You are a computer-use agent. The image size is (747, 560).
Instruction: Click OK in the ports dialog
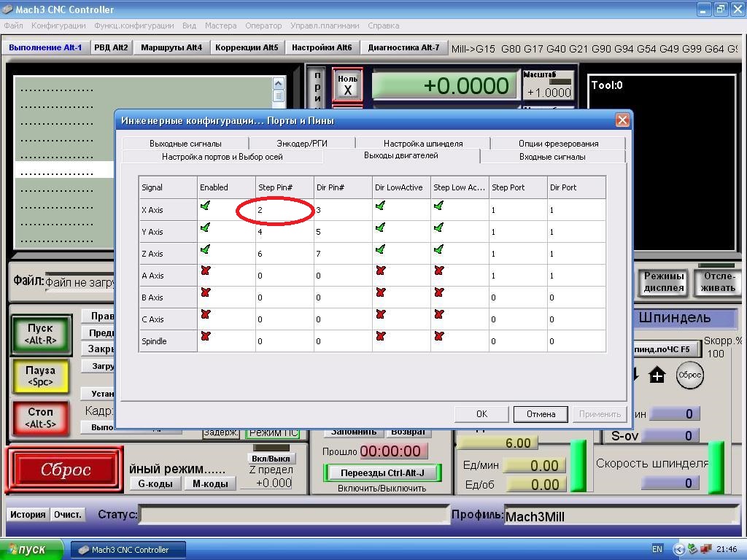481,414
